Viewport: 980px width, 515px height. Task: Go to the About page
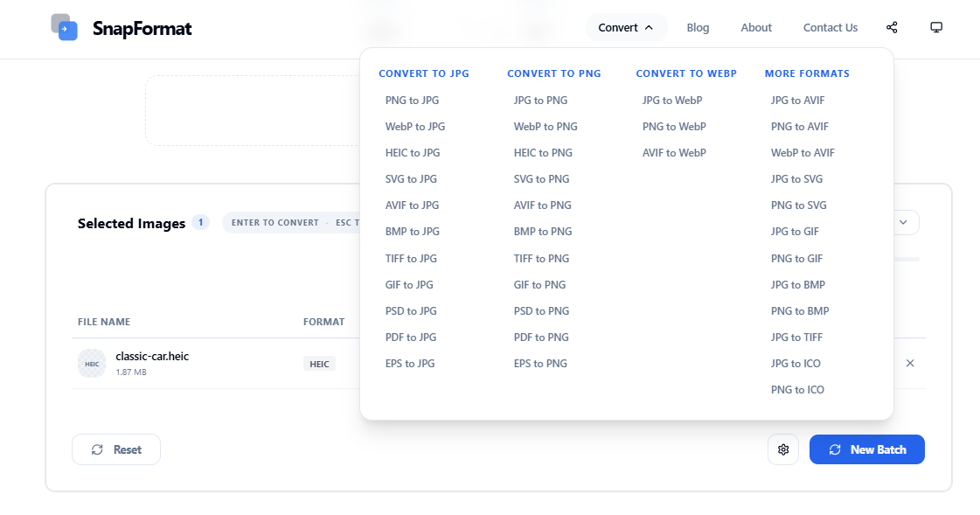point(756,27)
